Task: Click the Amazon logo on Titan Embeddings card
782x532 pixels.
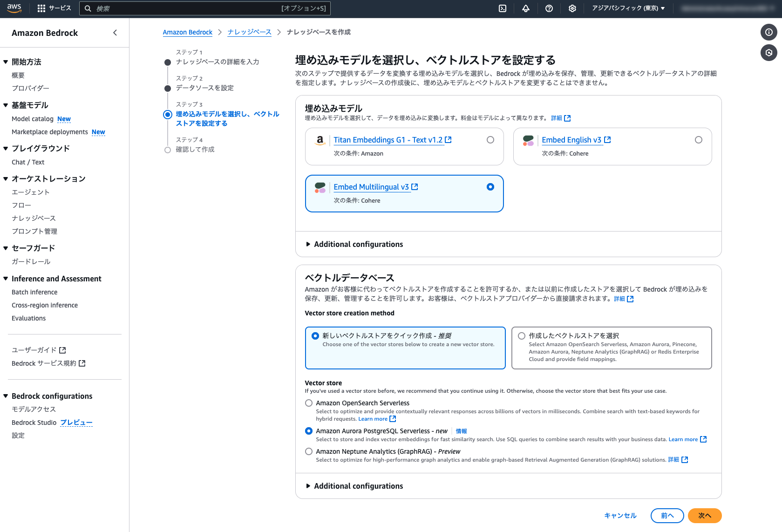Action: click(320, 140)
